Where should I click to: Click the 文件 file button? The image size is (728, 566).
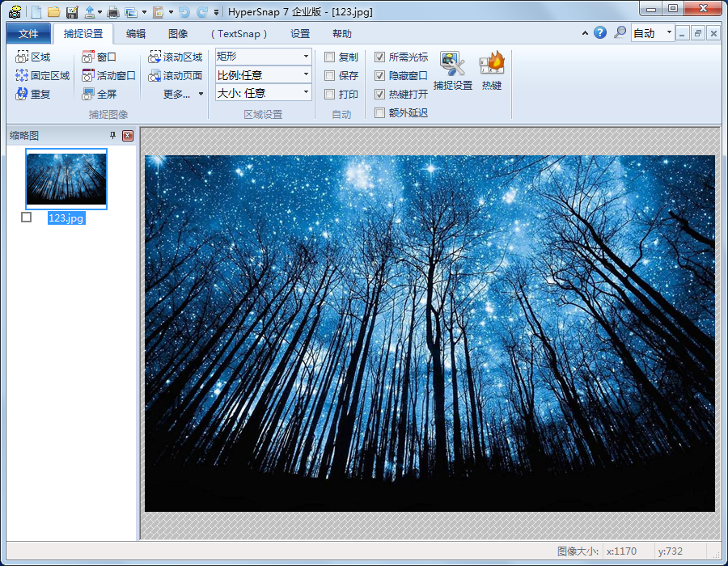[28, 34]
